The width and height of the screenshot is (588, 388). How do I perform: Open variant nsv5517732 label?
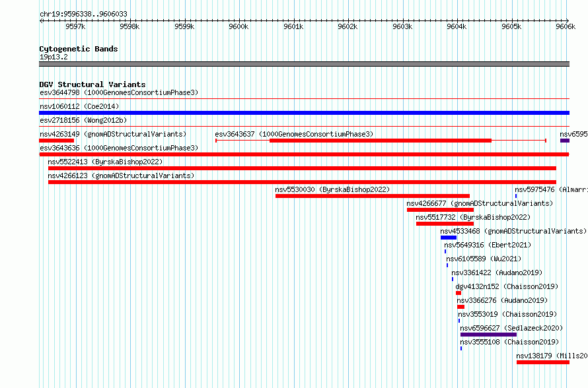coord(473,217)
